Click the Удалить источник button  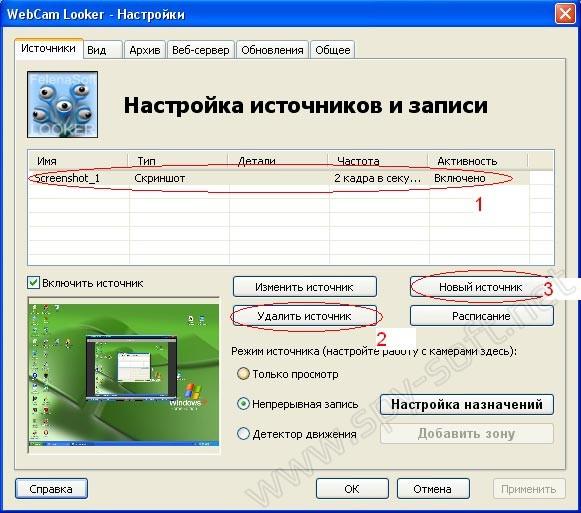pos(305,316)
